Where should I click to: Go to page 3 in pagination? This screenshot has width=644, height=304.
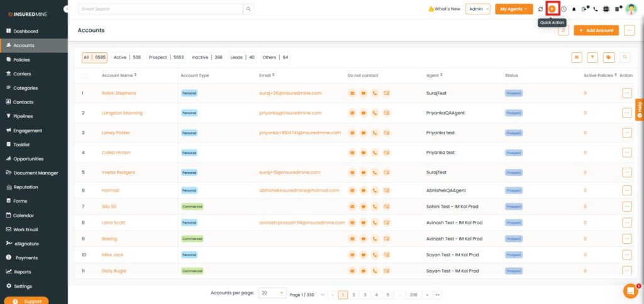click(x=365, y=294)
